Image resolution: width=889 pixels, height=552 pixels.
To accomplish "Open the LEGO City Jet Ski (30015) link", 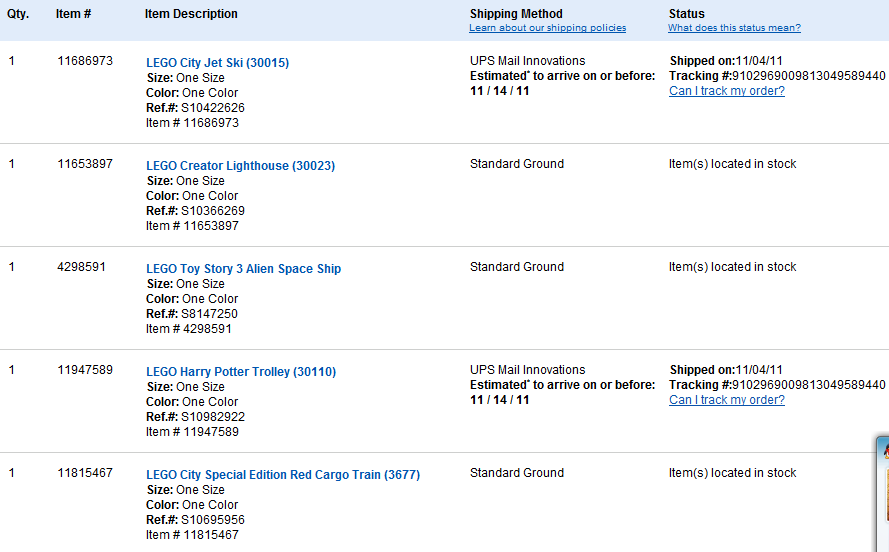I will (x=217, y=63).
